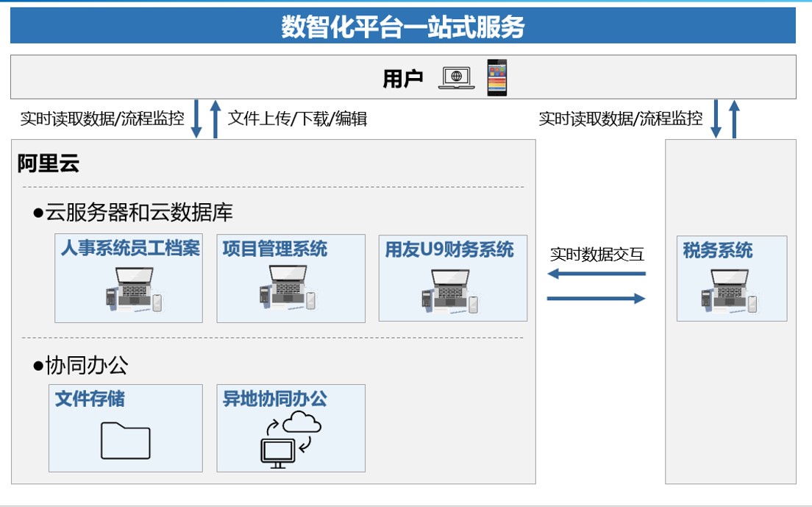Viewport: 812px width, 507px height.
Task: Select the computer icon under 人事系统员工档案
Action: click(132, 289)
